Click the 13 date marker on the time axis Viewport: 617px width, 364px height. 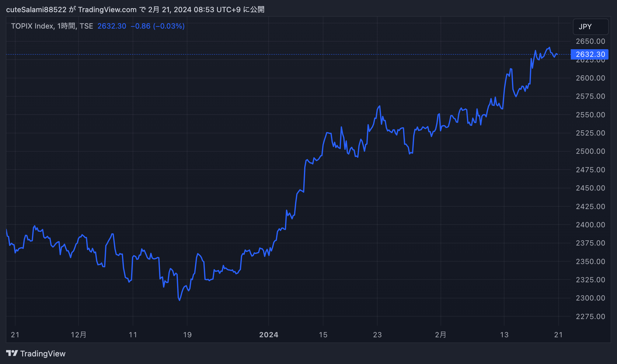504,335
